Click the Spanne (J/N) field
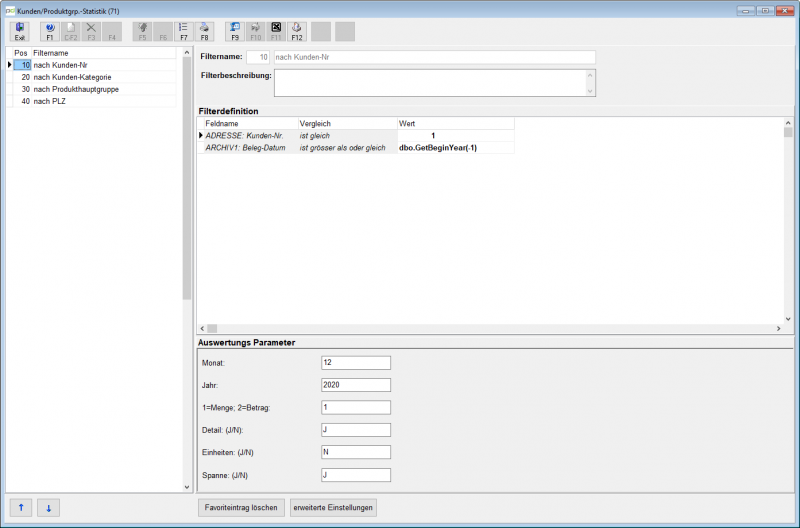The height and width of the screenshot is (528, 800). 356,475
